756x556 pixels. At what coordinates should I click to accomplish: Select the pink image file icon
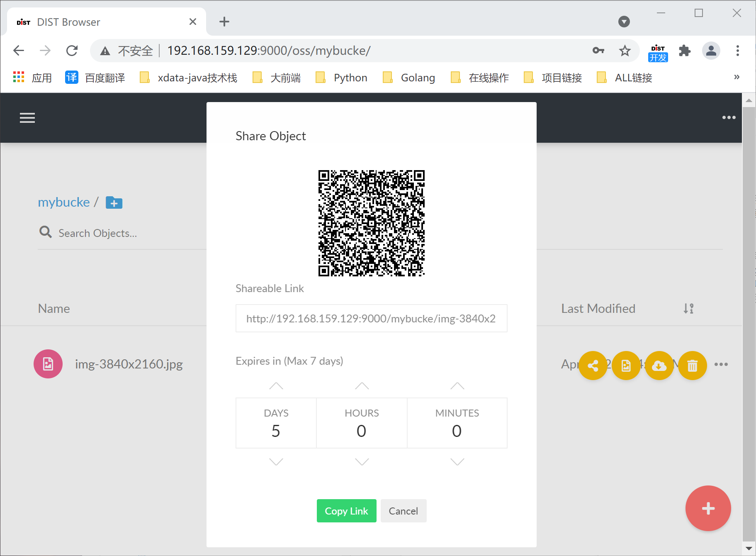(x=48, y=364)
